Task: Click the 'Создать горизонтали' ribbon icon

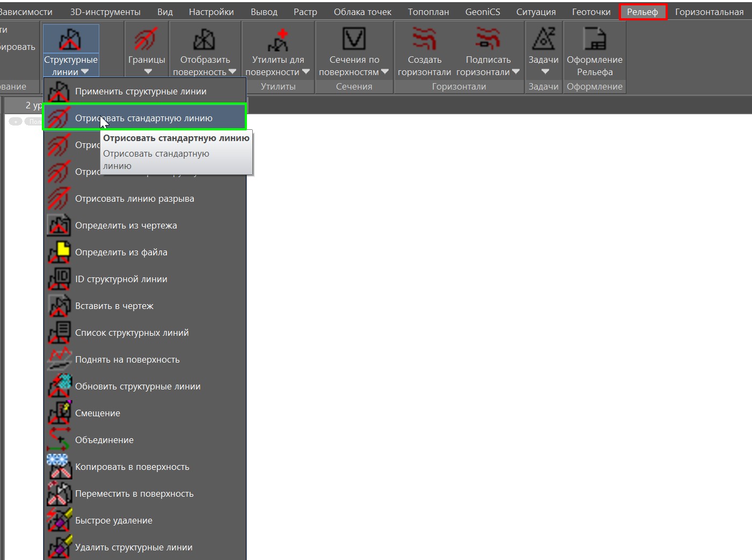Action: (x=424, y=40)
